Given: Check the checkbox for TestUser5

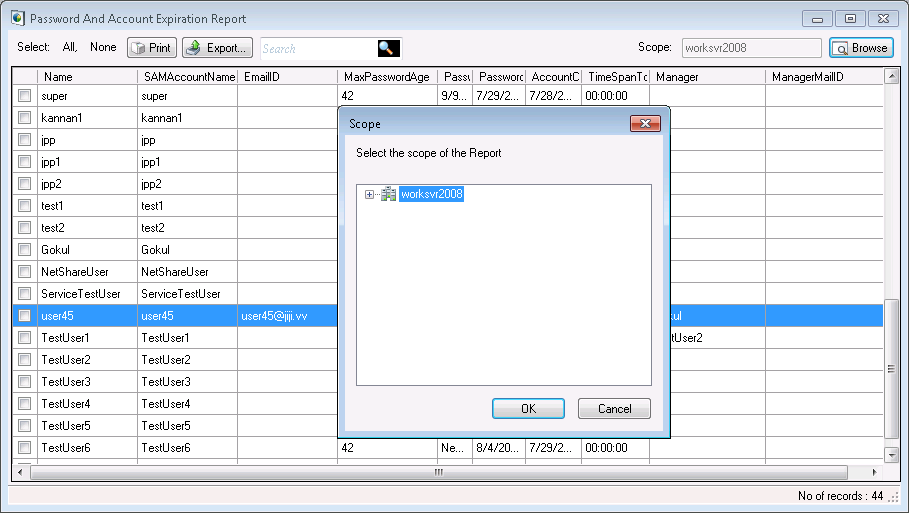Looking at the screenshot, I should [x=24, y=425].
